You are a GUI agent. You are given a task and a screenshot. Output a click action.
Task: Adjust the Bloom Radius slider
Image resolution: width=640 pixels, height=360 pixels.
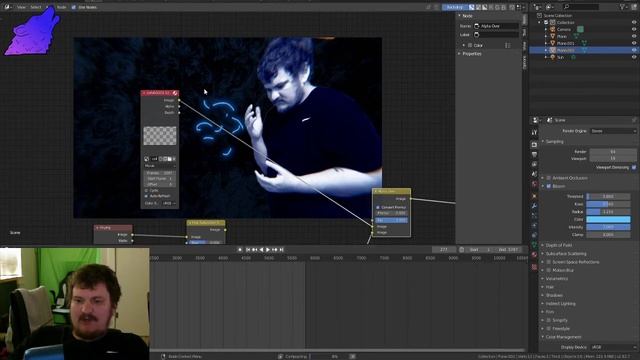tap(608, 212)
